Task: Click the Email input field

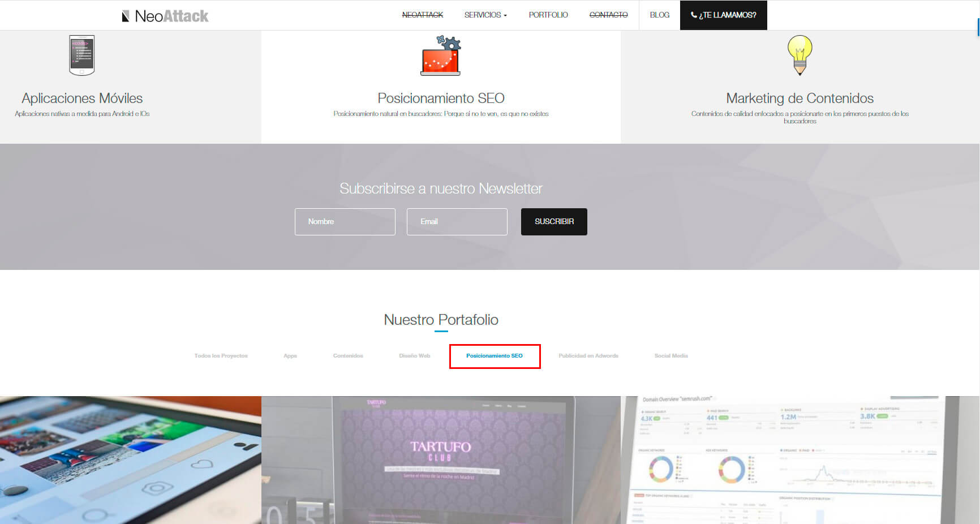Action: click(x=457, y=221)
